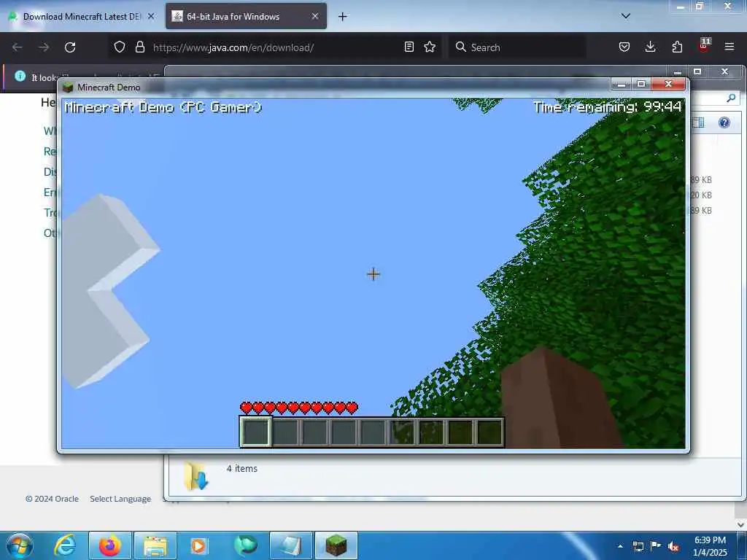Click the '4 items' status text
747x560 pixels.
(242, 469)
